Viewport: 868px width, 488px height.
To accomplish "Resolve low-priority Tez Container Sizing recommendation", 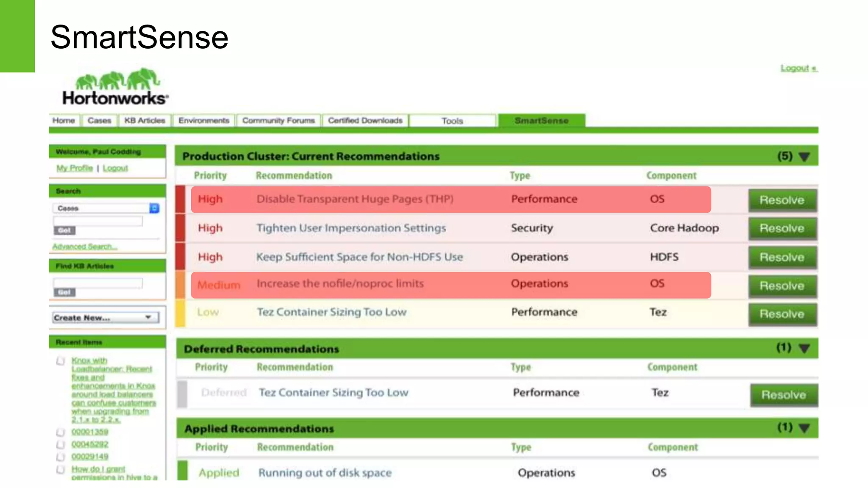I will pos(782,314).
